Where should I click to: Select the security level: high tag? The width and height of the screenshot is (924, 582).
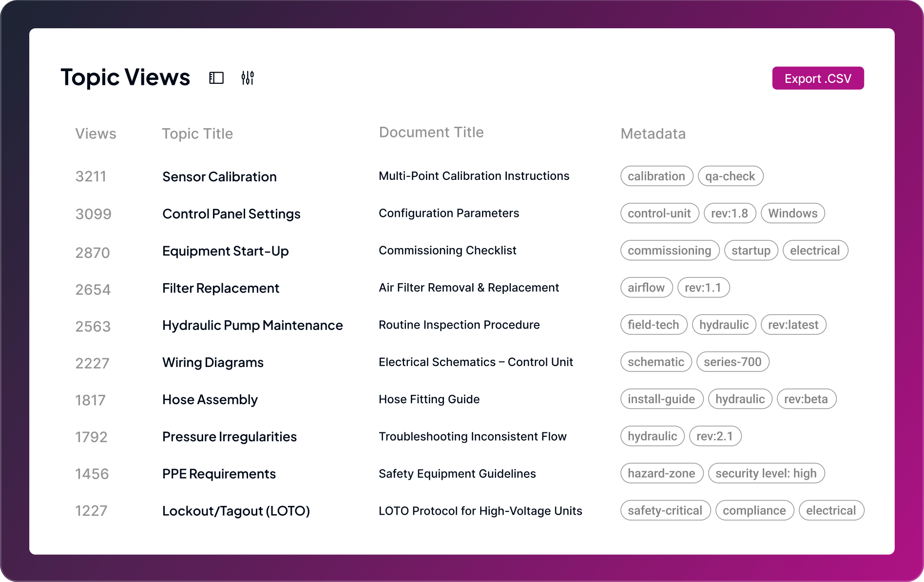coord(766,473)
